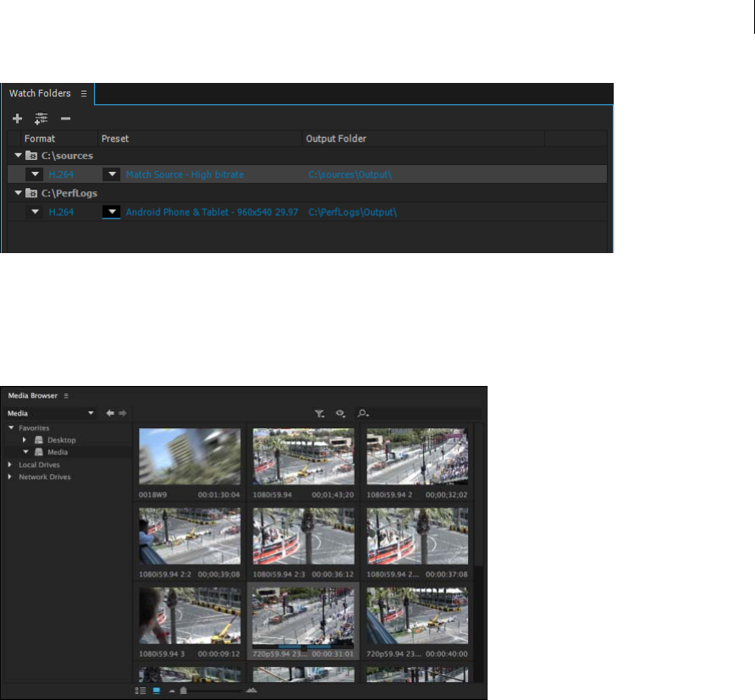Click the 00:01:30:04 duration text
The width and height of the screenshot is (755, 700).
coord(218,494)
